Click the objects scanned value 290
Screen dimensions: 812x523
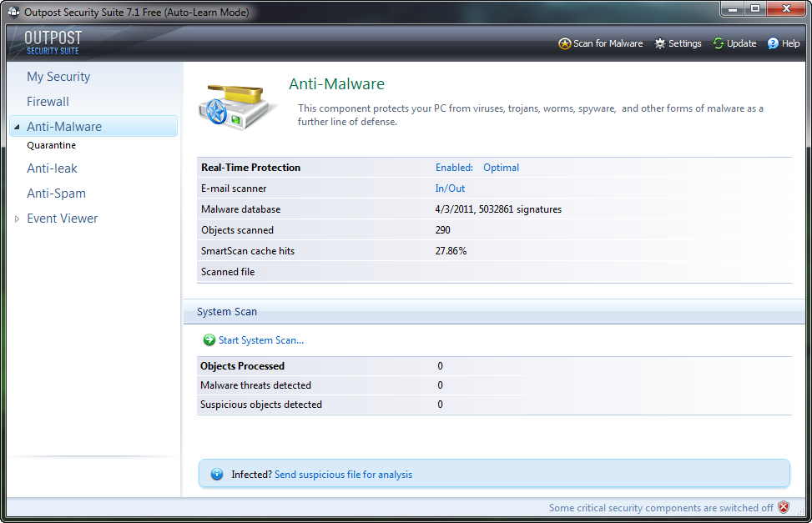click(x=443, y=230)
